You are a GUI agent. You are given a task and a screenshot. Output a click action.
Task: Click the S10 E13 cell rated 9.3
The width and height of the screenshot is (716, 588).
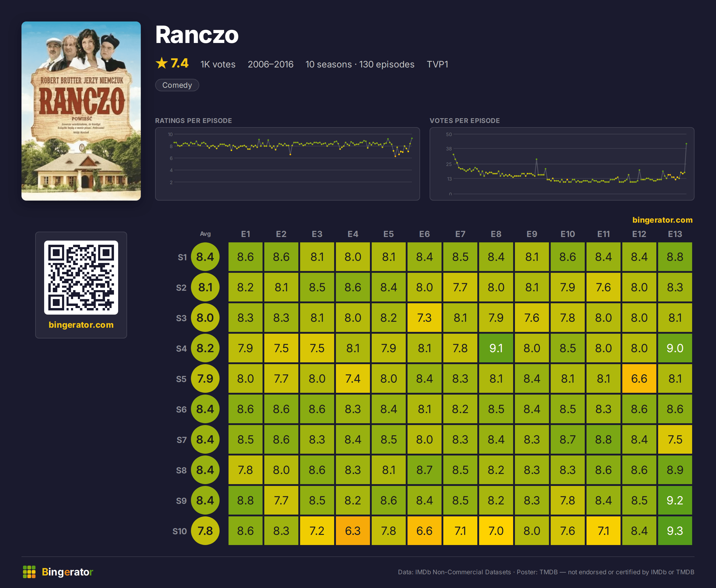coord(675,531)
